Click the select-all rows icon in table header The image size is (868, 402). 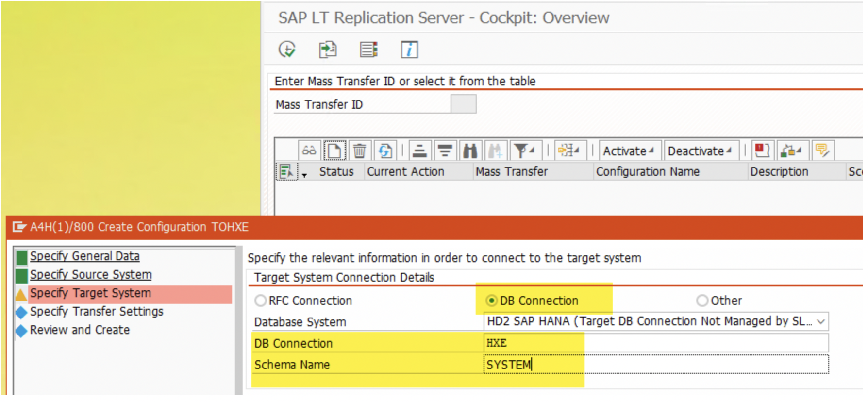click(x=286, y=171)
